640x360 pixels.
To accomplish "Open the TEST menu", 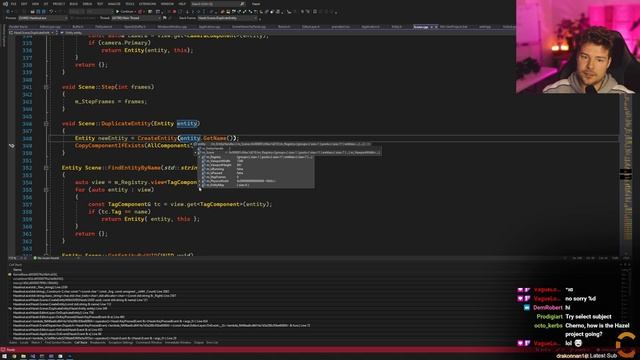I will (x=100, y=4).
